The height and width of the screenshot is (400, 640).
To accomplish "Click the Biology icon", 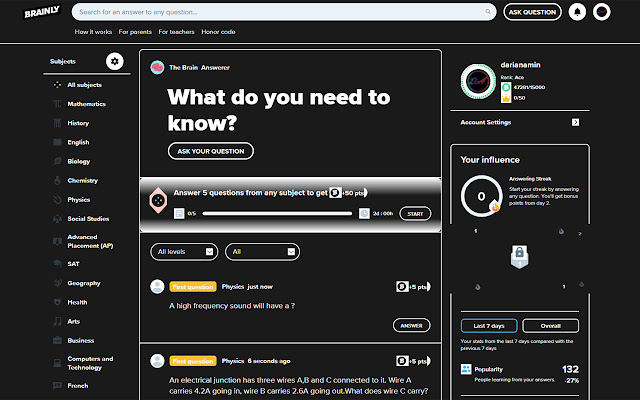I will 58,161.
